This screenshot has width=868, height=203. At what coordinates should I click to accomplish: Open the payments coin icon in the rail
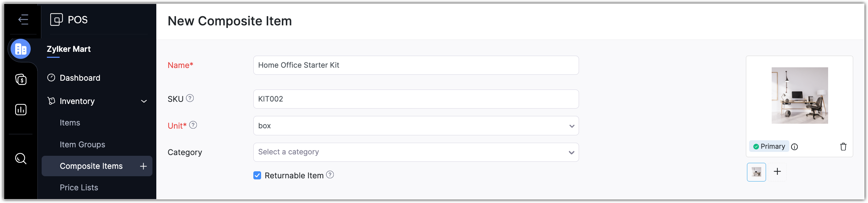(21, 79)
